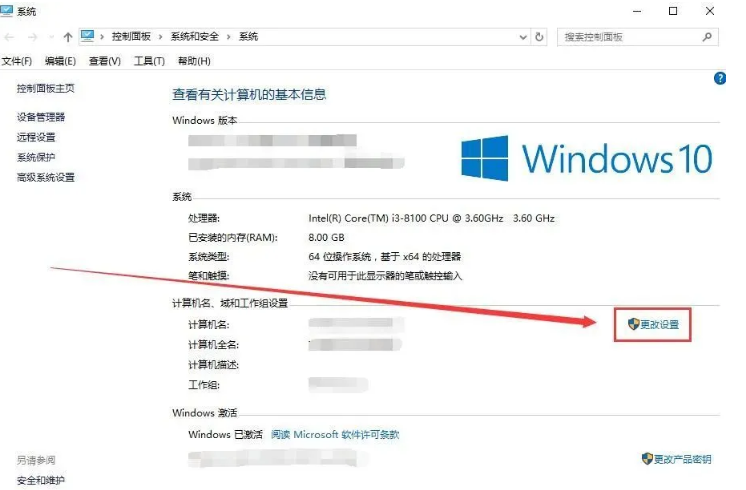The image size is (746, 490).
Task: Select 系统和安全 in the breadcrumb path
Action: click(x=195, y=37)
